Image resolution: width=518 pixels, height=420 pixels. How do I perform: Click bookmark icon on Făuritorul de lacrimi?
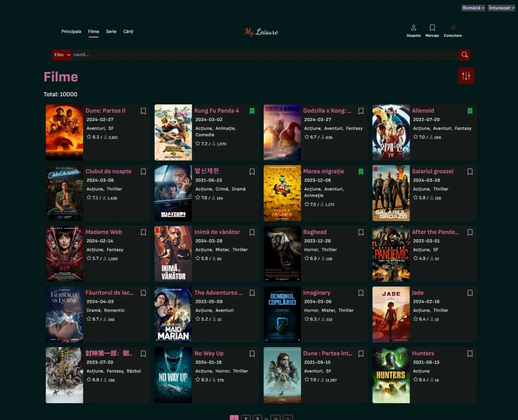click(x=143, y=293)
